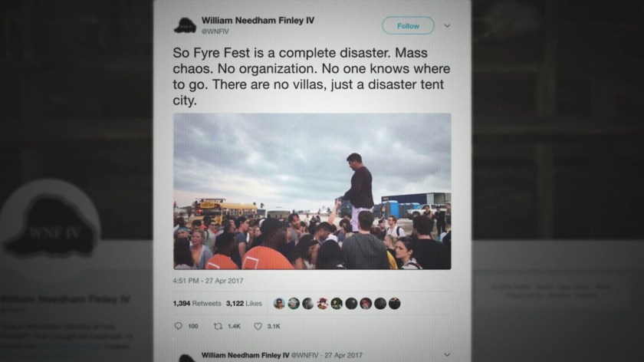Click the second liker avatar

tap(293, 304)
